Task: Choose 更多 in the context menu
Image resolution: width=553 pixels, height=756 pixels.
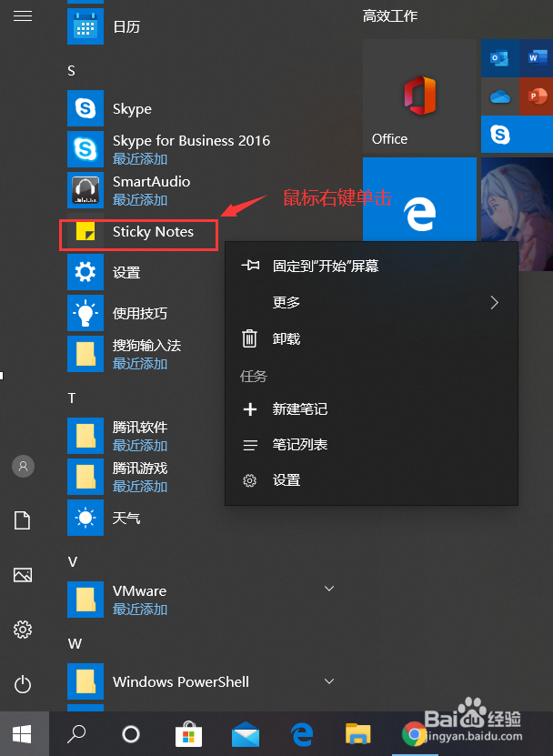Action: tap(371, 303)
